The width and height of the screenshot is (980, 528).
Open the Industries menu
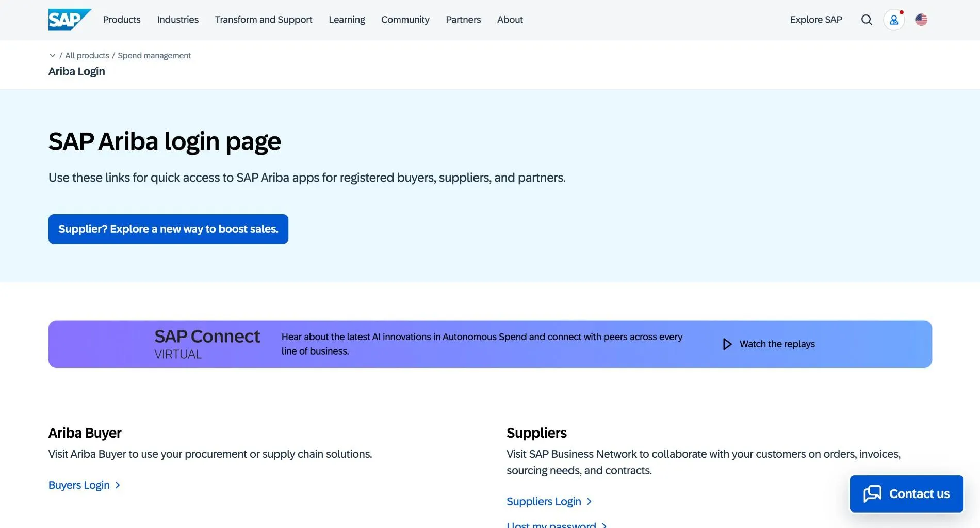click(177, 20)
